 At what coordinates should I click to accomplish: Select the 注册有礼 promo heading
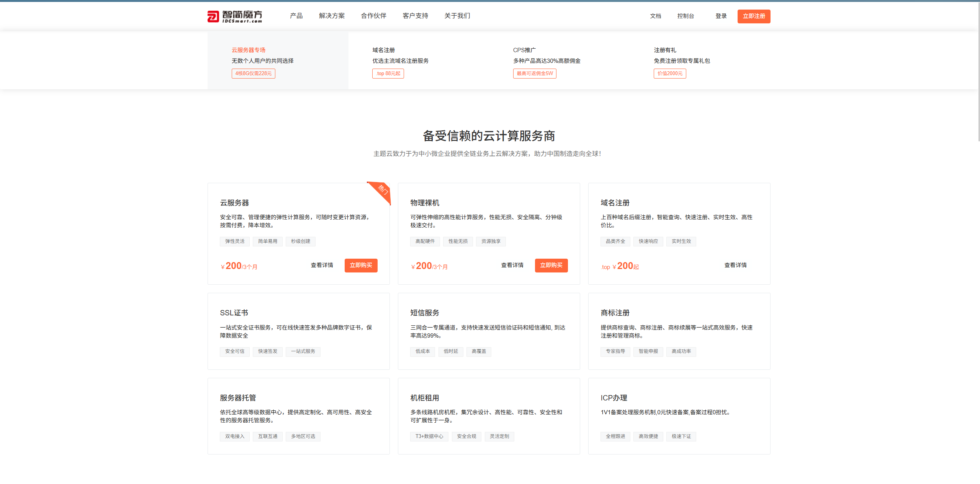pyautogui.click(x=665, y=50)
